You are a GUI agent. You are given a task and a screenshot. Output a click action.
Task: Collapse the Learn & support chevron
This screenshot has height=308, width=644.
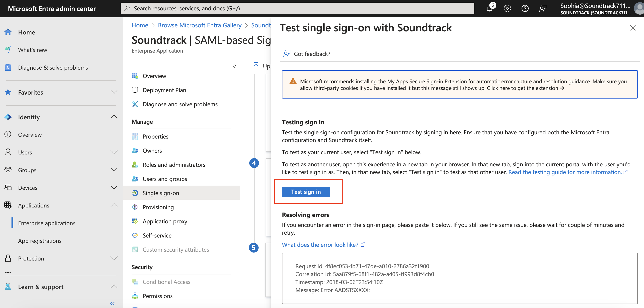[x=114, y=286]
